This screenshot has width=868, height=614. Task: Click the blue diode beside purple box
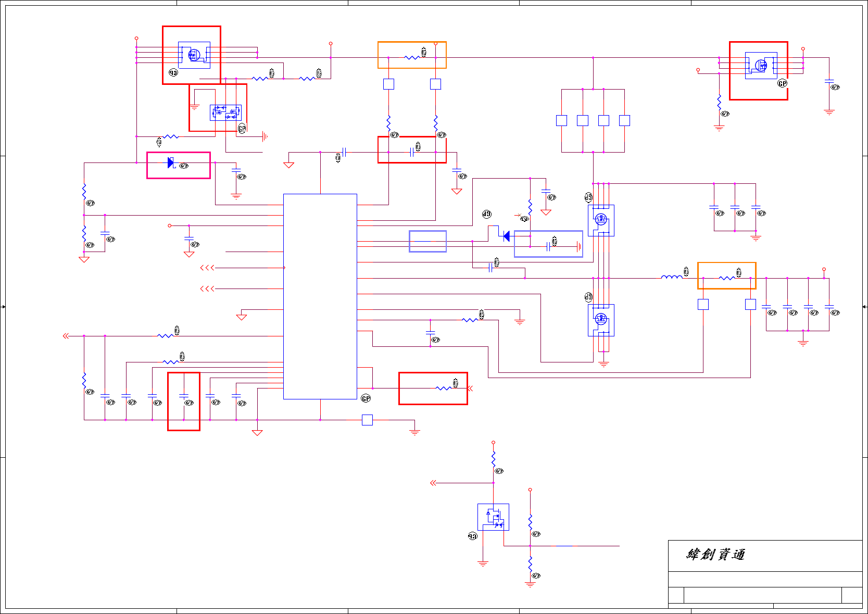(x=507, y=236)
